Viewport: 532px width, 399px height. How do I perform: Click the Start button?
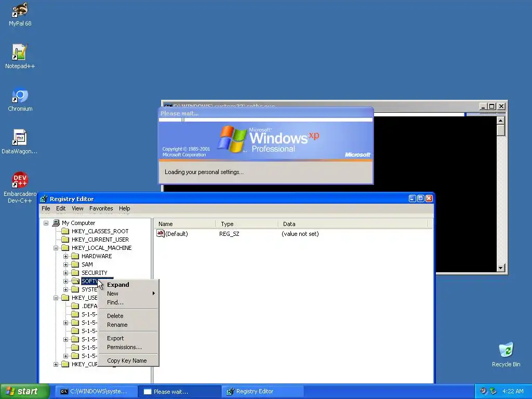click(x=25, y=392)
